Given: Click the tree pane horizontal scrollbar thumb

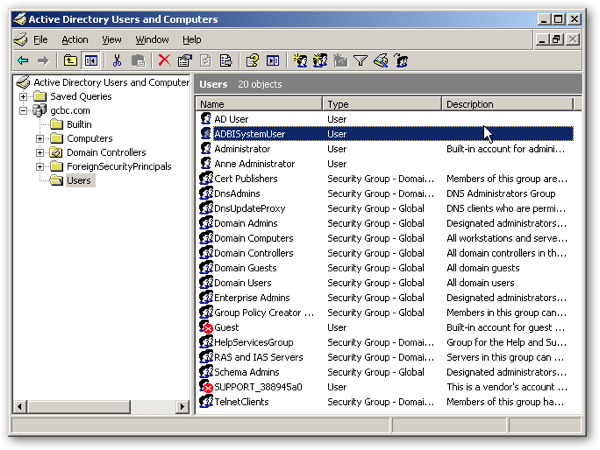Looking at the screenshot, I should pyautogui.click(x=79, y=406).
